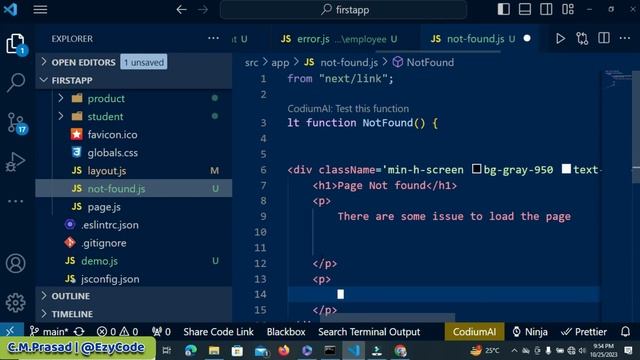This screenshot has width=640, height=360.
Task: Open .gitignore in the explorer
Action: pos(134,243)
